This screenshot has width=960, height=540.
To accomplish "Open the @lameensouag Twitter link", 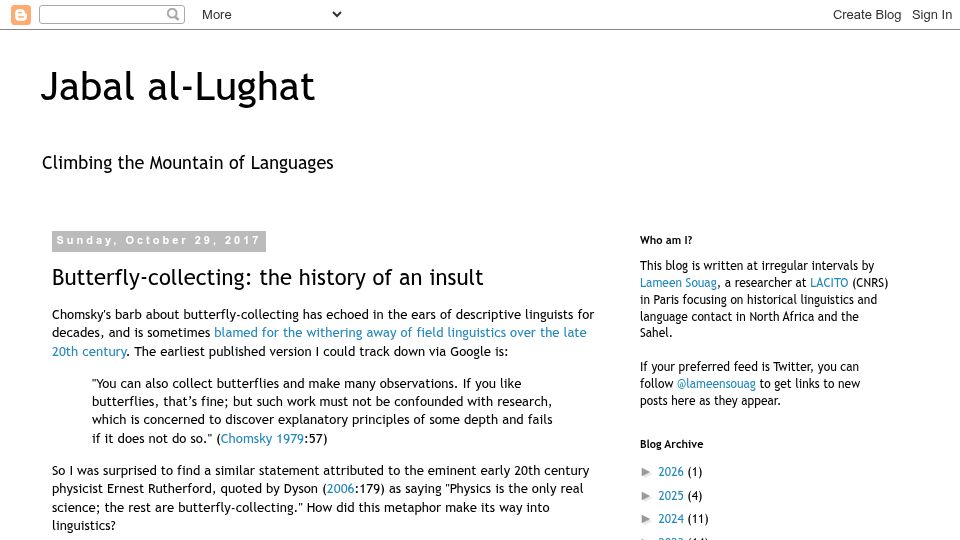I will [x=716, y=384].
